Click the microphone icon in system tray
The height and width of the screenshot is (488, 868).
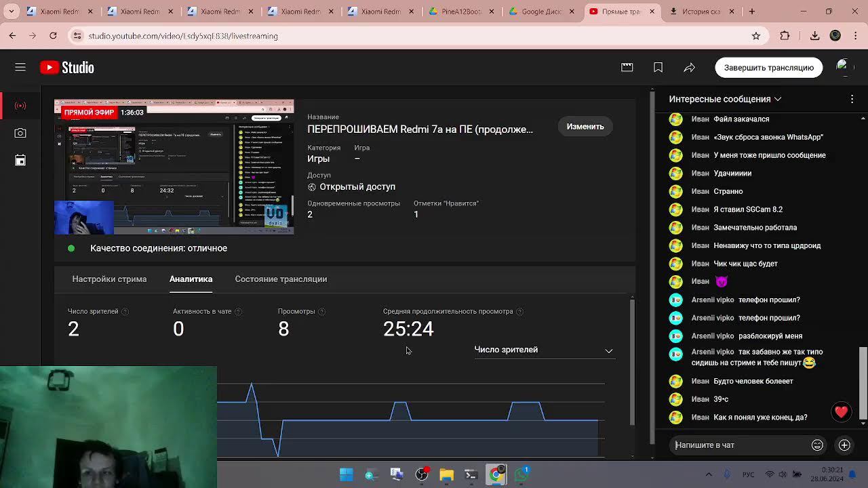[x=727, y=474]
